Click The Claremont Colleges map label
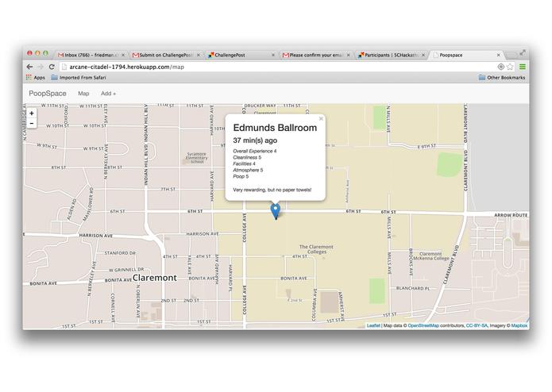 point(316,249)
